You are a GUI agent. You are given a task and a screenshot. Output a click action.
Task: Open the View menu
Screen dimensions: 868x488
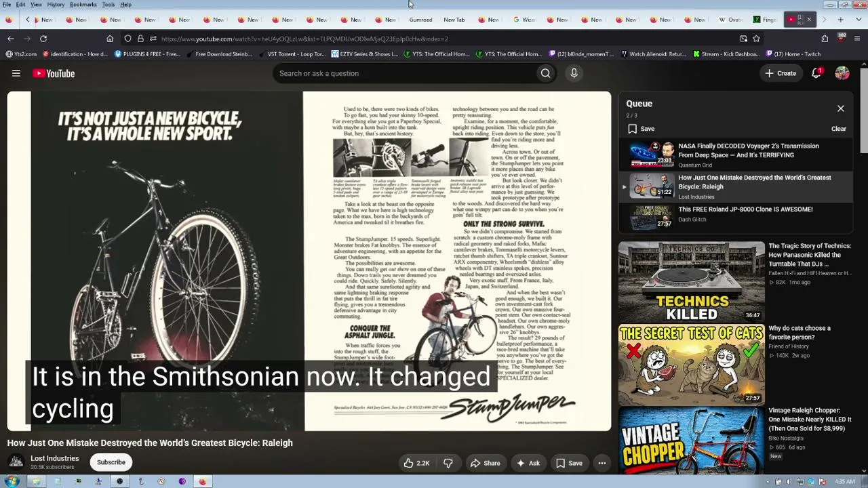36,5
